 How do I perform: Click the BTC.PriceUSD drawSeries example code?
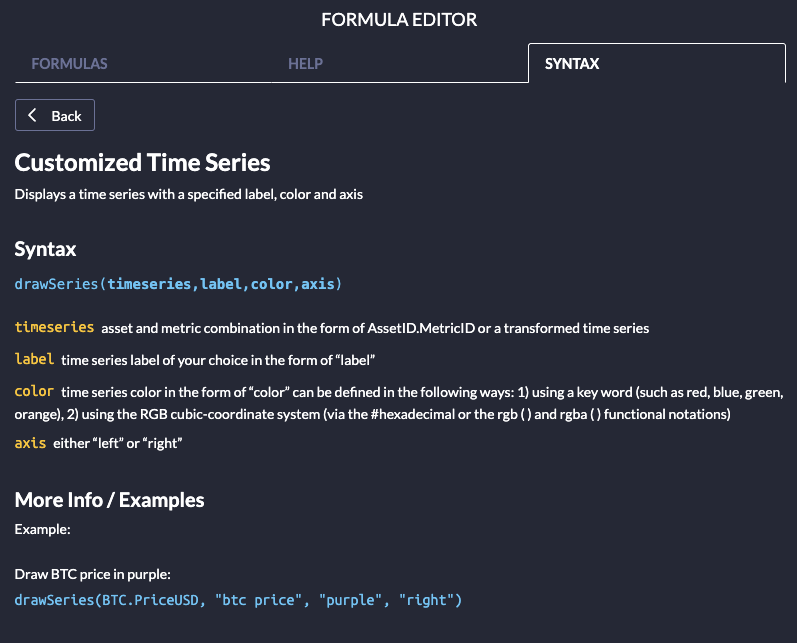point(238,600)
